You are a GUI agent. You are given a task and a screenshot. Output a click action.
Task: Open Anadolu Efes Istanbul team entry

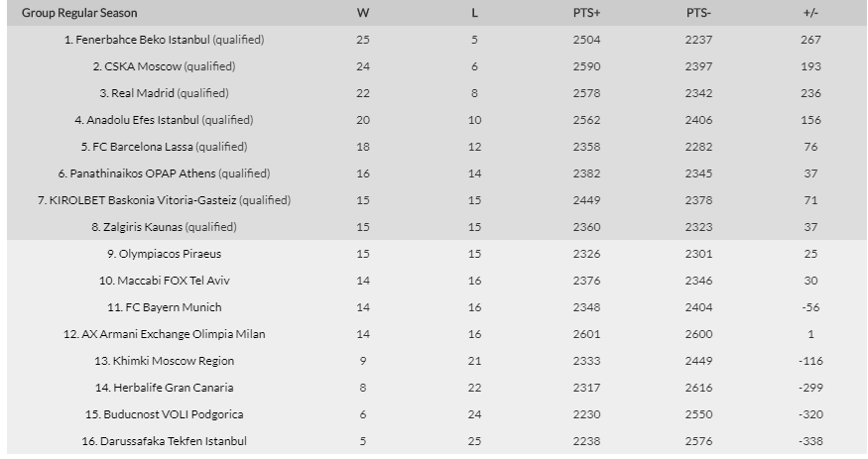143,120
